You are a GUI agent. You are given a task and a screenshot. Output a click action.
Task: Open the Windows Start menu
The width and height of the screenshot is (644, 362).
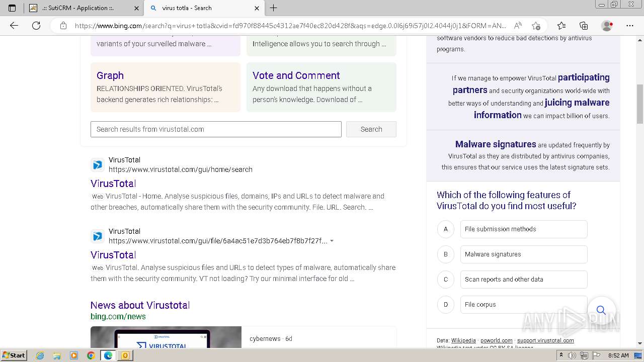click(x=14, y=355)
